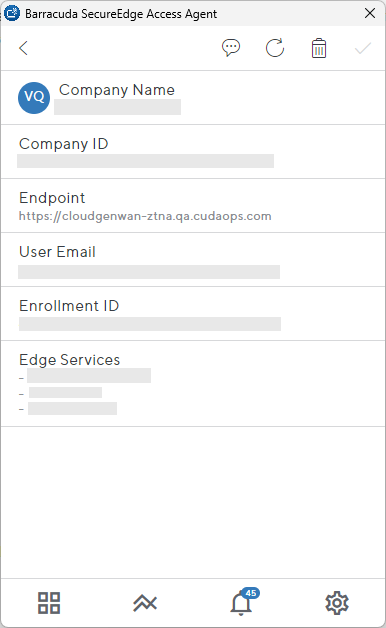
Task: Close the Access Agent window
Action: click(x=370, y=13)
